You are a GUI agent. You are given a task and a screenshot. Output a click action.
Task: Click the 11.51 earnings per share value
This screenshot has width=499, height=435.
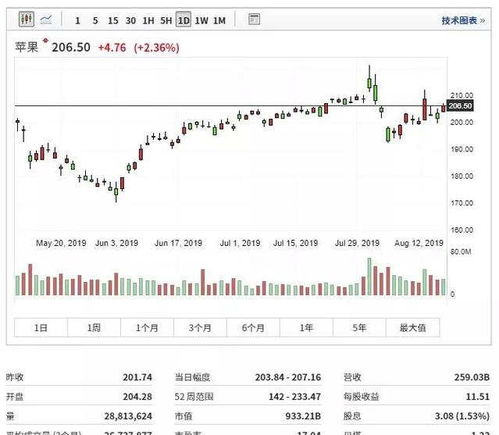478,397
